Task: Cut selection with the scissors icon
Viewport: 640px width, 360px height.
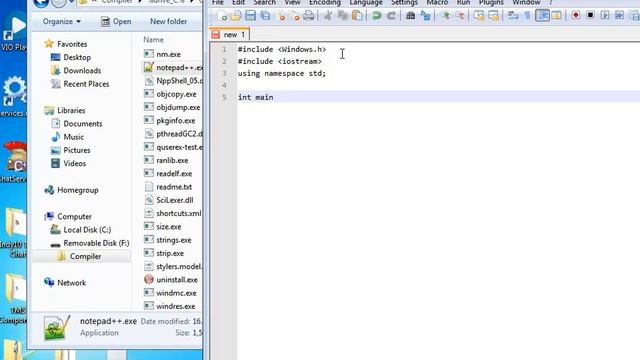Action: 327,16
